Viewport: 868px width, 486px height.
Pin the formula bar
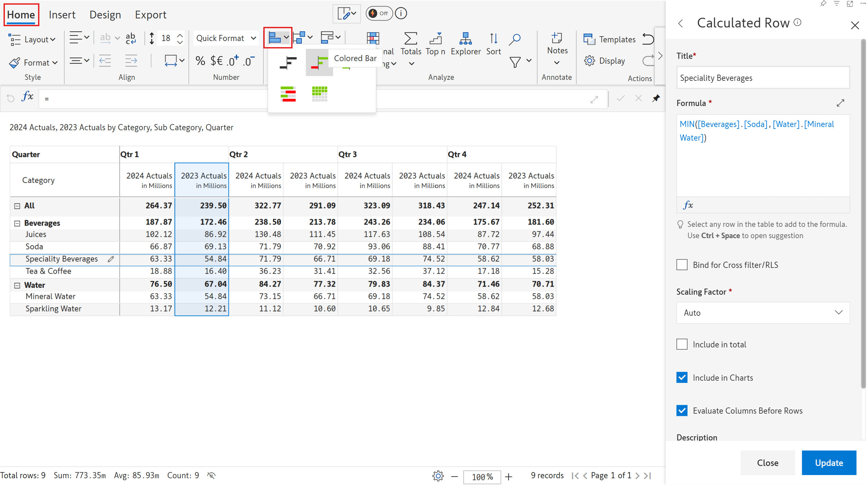656,99
